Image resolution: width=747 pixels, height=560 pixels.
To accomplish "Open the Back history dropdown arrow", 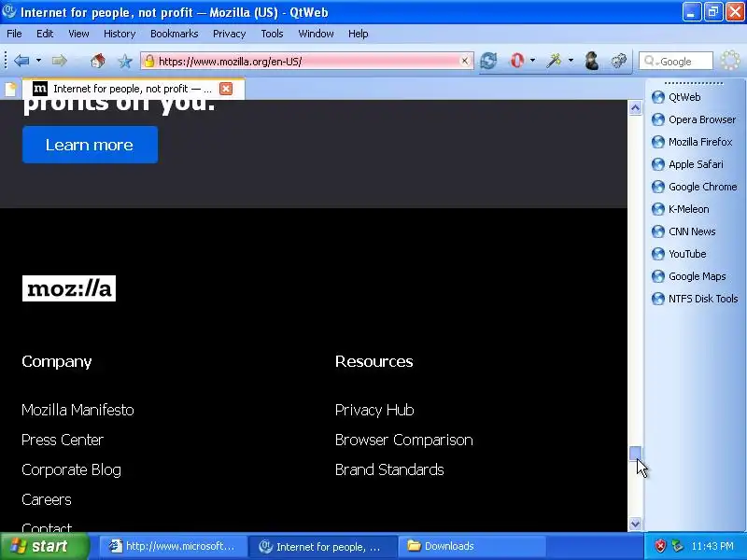I will tap(38, 61).
